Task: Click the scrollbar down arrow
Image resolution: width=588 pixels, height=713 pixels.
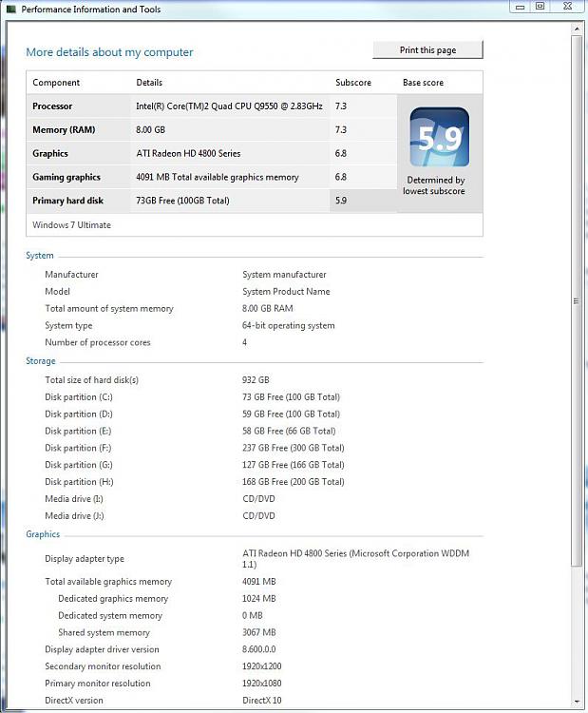Action: tap(577, 702)
